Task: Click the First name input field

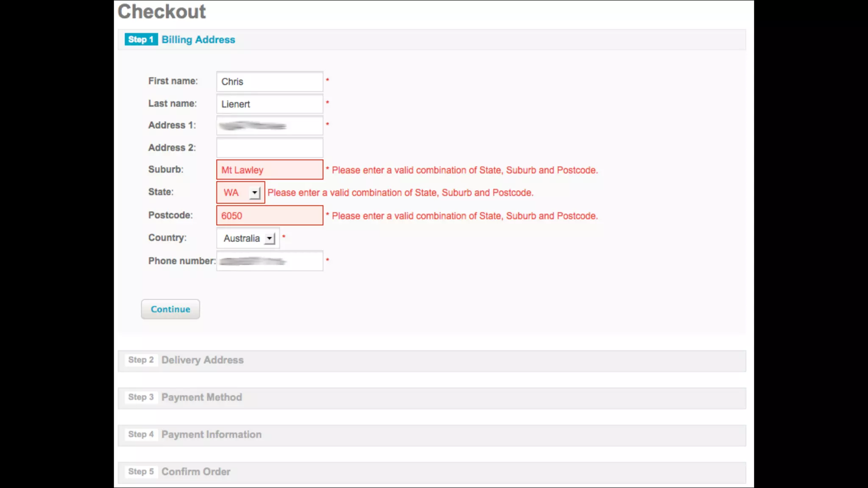Action: (x=270, y=82)
